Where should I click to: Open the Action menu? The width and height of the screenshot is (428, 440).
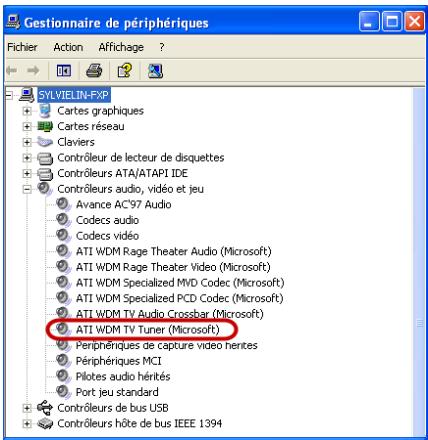point(68,47)
